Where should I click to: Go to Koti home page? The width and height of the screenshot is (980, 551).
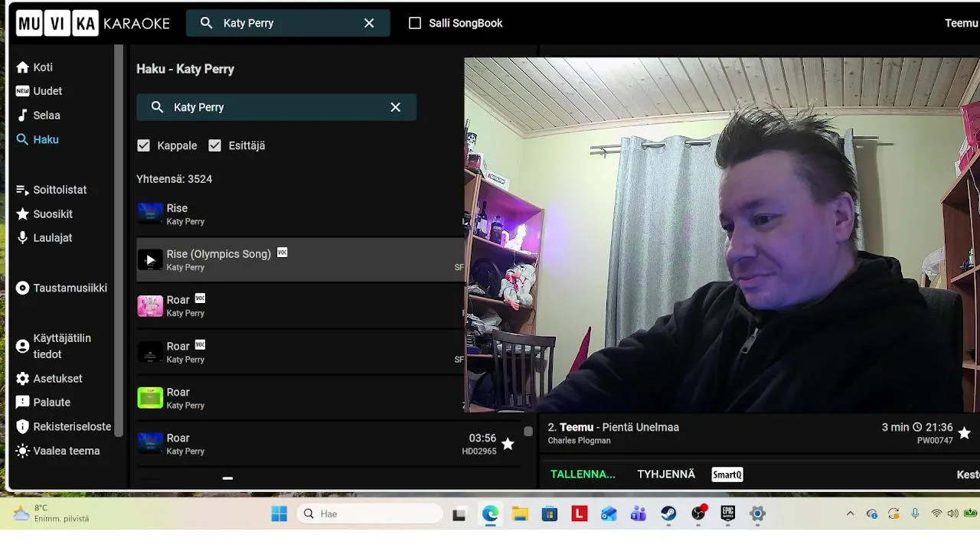point(34,67)
